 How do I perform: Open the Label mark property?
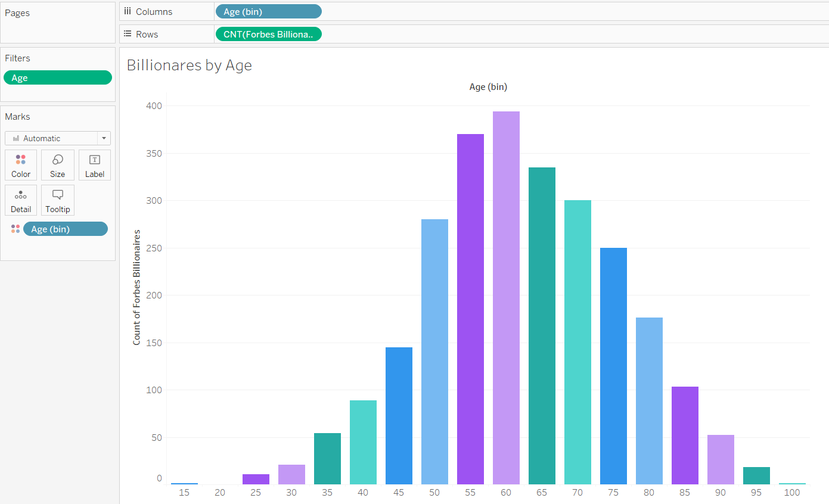pos(95,164)
